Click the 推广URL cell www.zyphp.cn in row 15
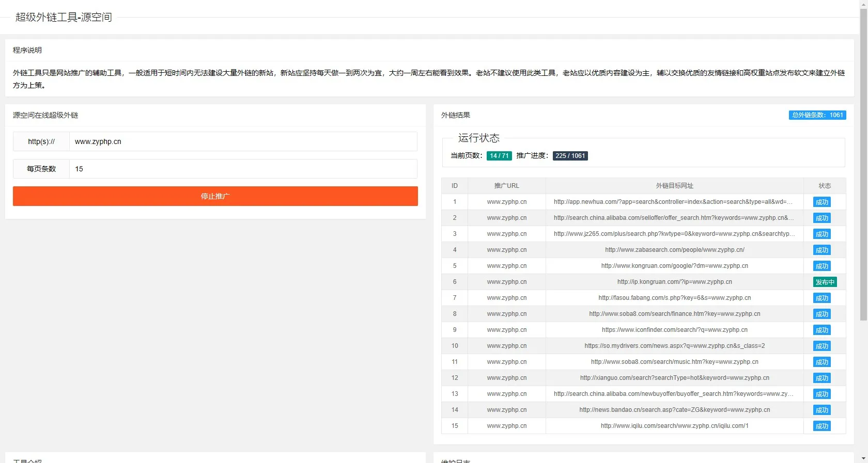 (x=507, y=426)
